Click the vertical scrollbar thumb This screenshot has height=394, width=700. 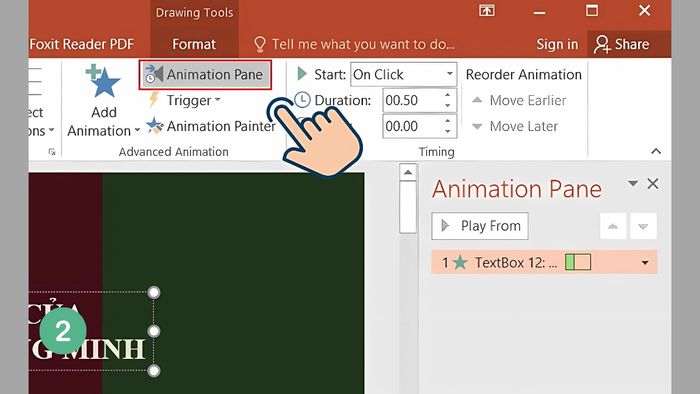click(x=408, y=207)
